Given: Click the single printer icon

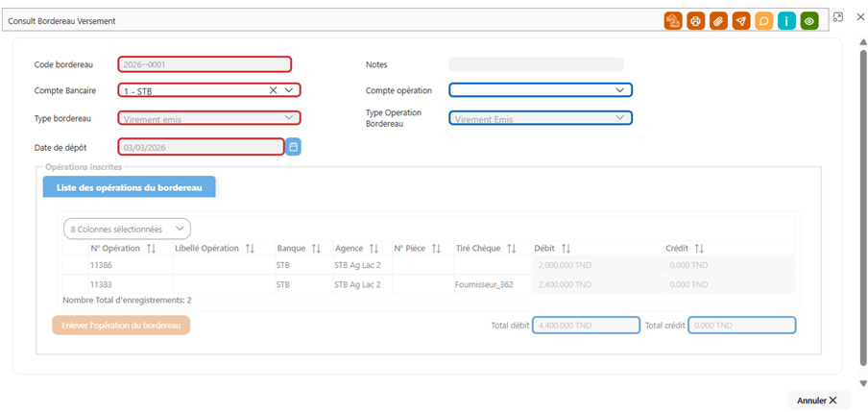Looking at the screenshot, I should tap(696, 21).
